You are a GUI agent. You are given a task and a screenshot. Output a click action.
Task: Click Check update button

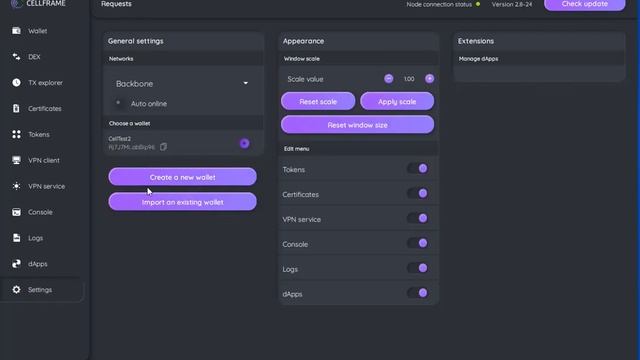[x=584, y=4]
